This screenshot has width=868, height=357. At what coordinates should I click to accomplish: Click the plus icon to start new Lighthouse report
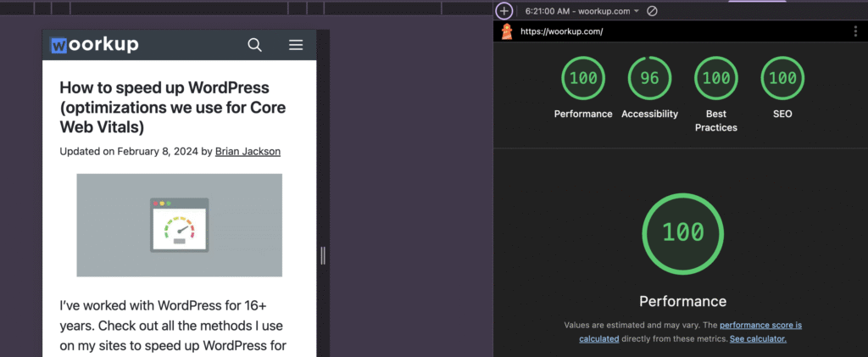pos(504,11)
